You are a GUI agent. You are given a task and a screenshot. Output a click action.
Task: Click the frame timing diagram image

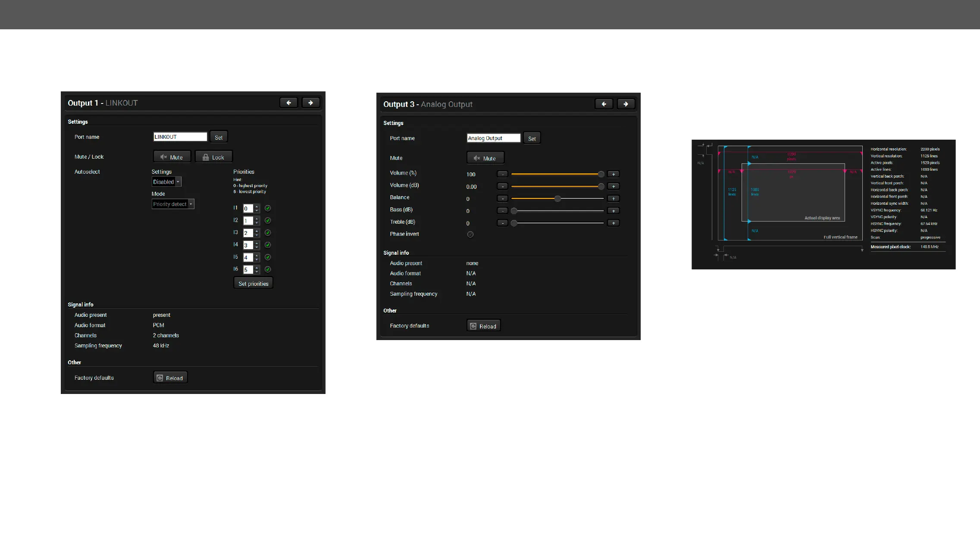point(823,204)
